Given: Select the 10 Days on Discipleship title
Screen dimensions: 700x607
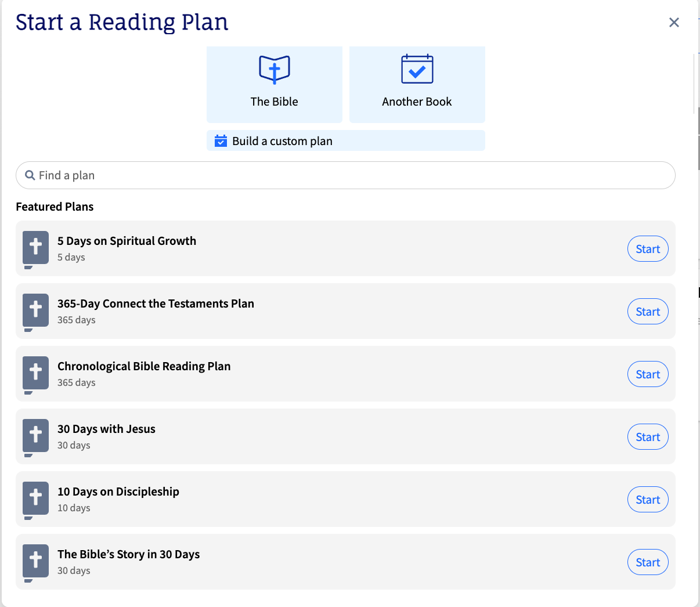Looking at the screenshot, I should point(118,492).
